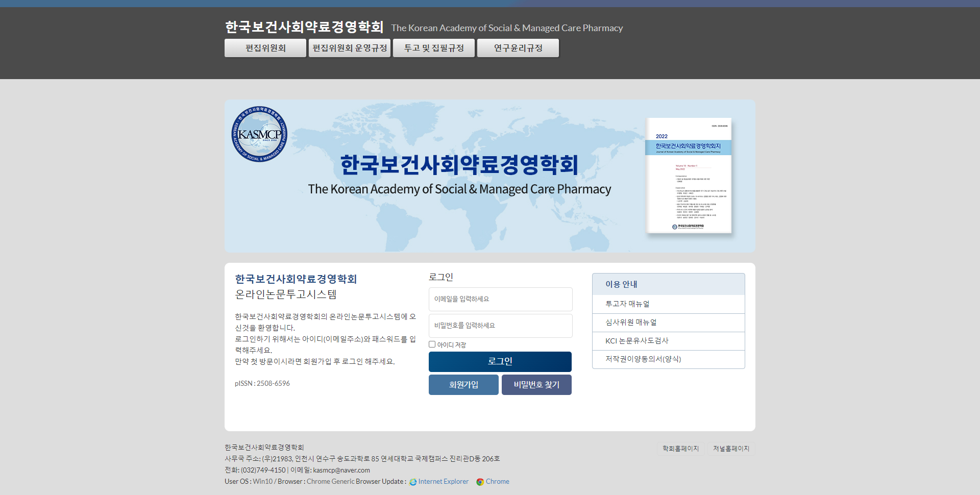The width and height of the screenshot is (980, 495).
Task: Click the KASMCP circular logo
Action: point(259,134)
